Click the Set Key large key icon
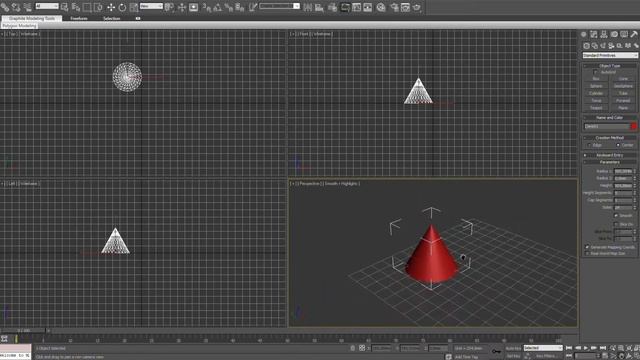Screen dimensions: 640x360 pos(496,351)
